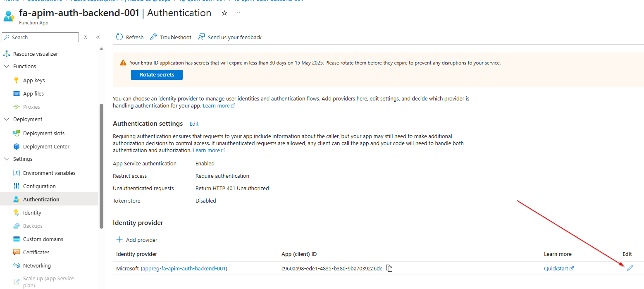Image resolution: width=644 pixels, height=289 pixels.
Task: Clear the search box with X icon
Action: coord(86,37)
